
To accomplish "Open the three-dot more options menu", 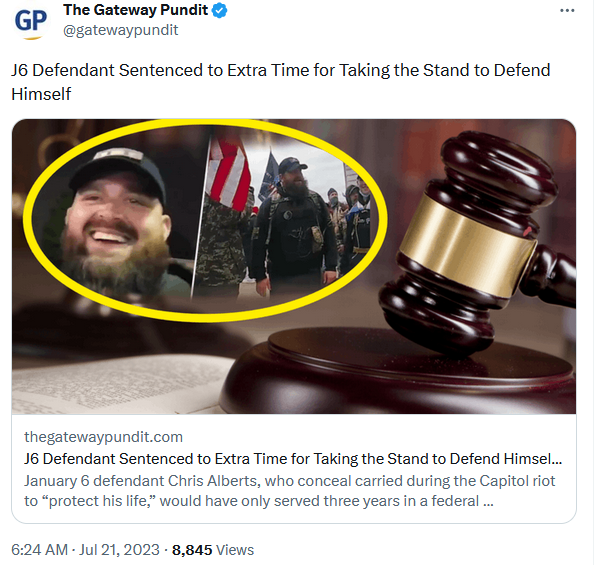I will tap(567, 11).
